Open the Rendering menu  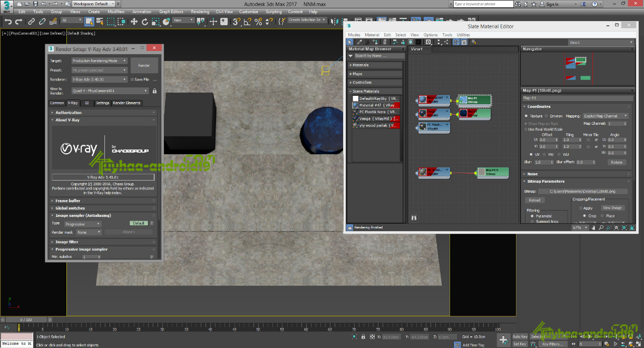pos(200,12)
